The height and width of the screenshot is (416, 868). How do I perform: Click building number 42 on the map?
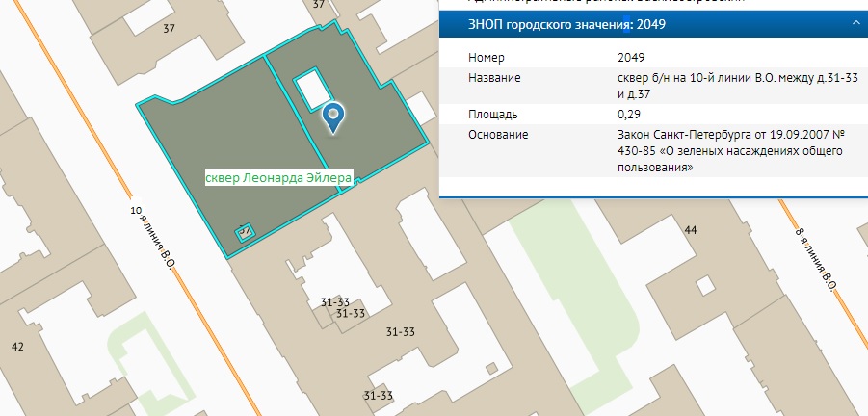[x=16, y=346]
